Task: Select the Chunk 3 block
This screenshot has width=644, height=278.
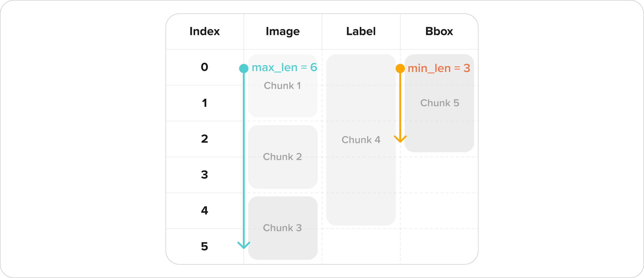Action: pos(283,228)
